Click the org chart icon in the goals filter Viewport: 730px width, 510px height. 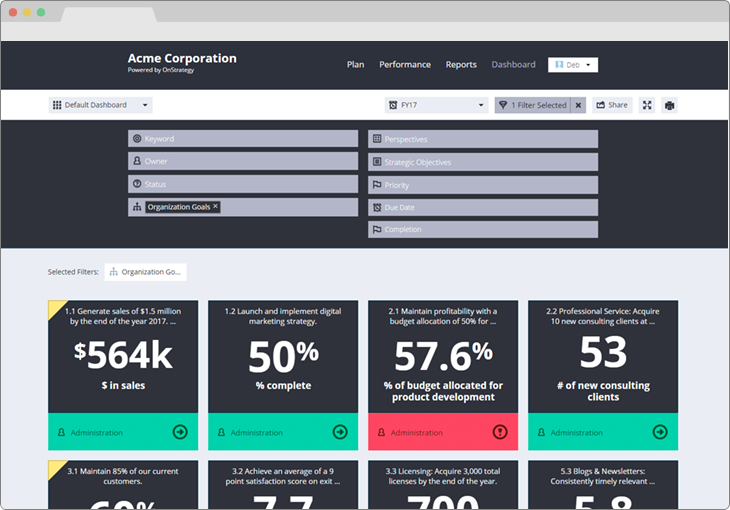137,207
